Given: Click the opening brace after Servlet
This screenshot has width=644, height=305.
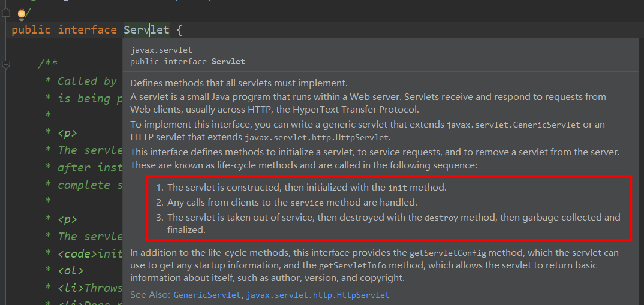Looking at the screenshot, I should coord(179,31).
